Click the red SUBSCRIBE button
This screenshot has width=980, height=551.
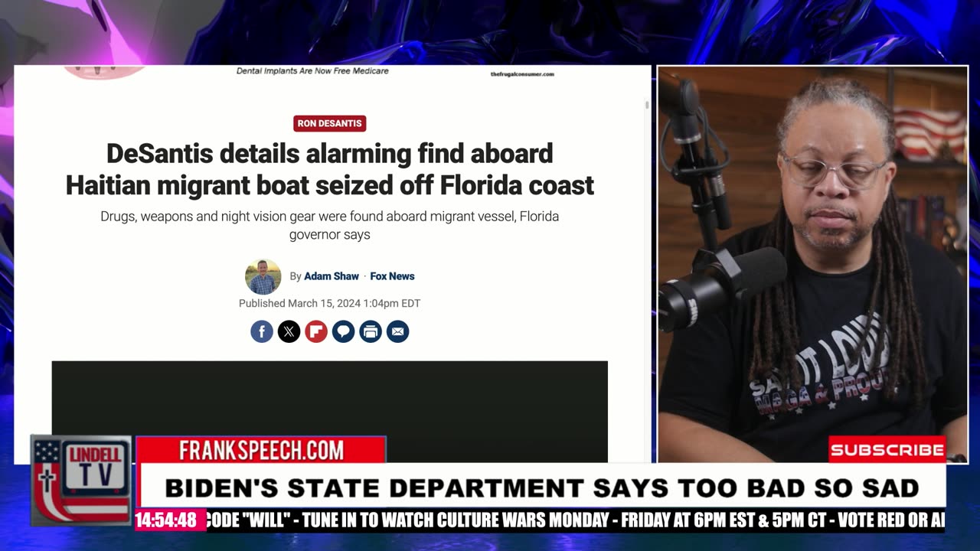pyautogui.click(x=887, y=450)
